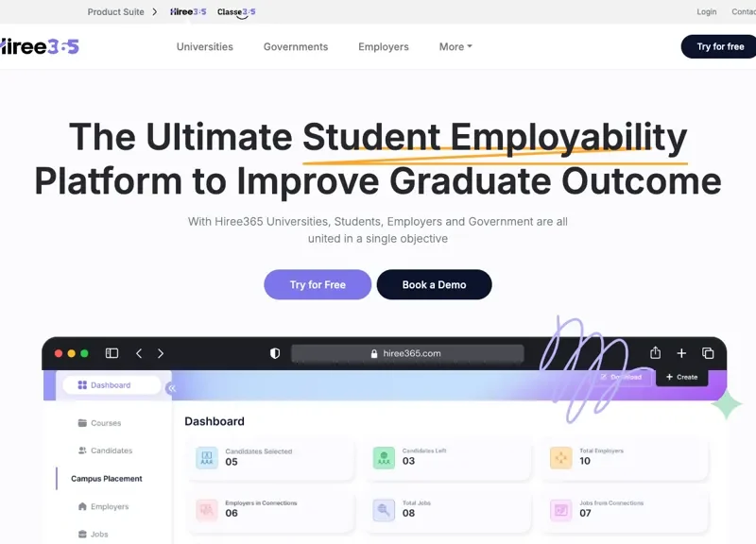The width and height of the screenshot is (756, 544).
Task: Click the Try for free header button
Action: (x=719, y=46)
